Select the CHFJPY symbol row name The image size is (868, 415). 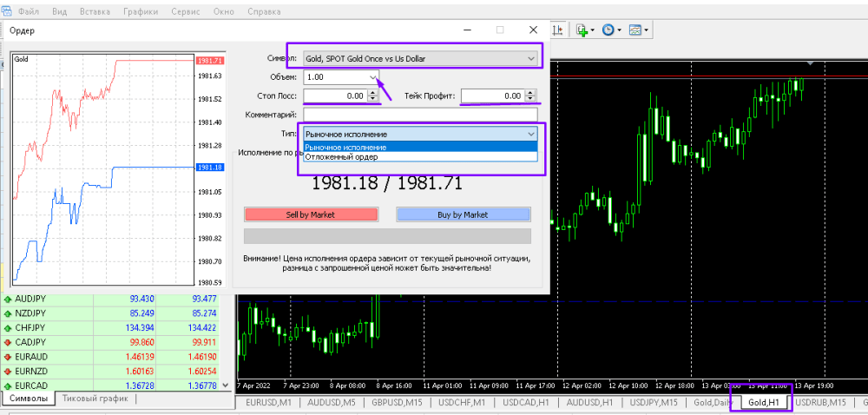point(30,327)
